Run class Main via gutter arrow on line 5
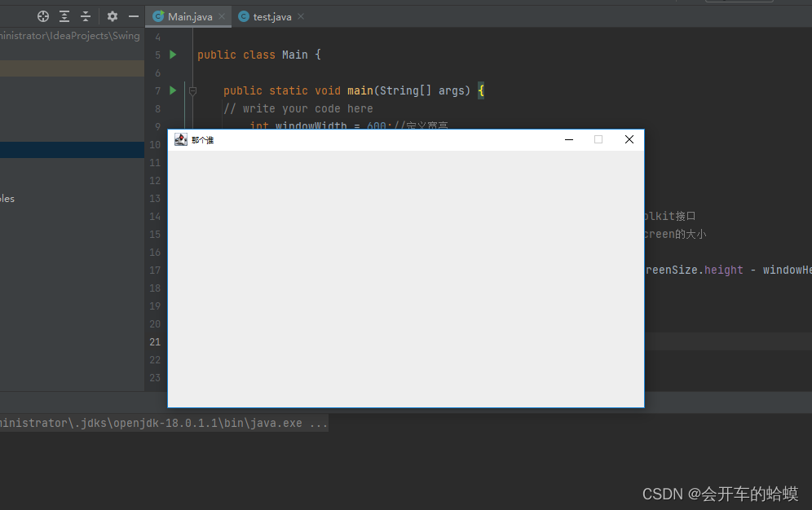812x510 pixels. click(173, 55)
